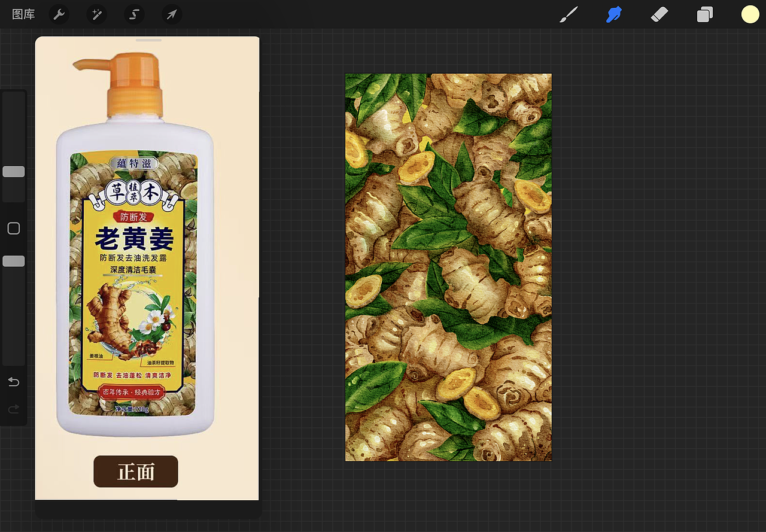Tap the Redo arrow

pos(13,409)
